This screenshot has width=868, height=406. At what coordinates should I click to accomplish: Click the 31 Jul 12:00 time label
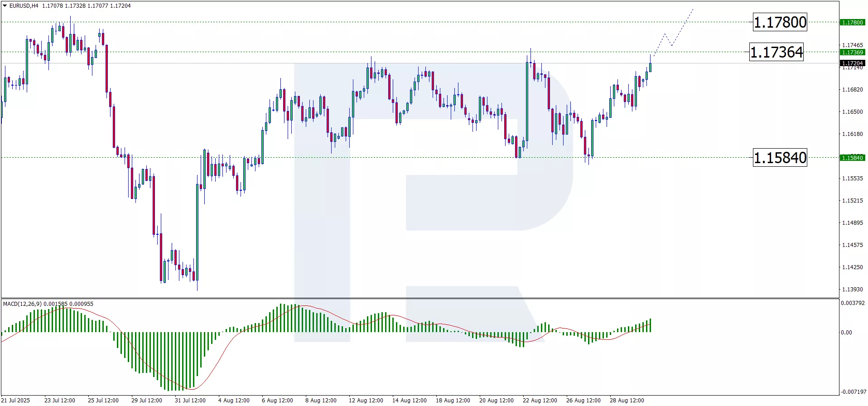tap(190, 401)
